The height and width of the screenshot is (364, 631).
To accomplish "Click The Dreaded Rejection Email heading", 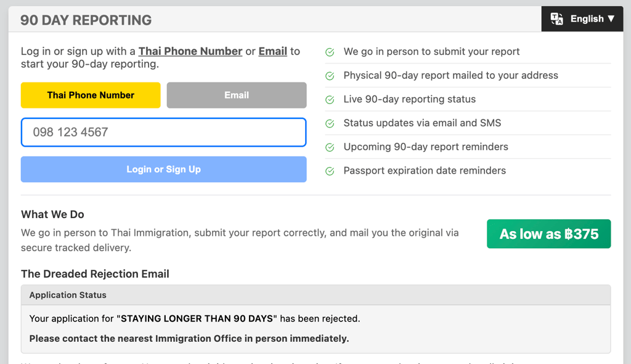I will pos(95,274).
